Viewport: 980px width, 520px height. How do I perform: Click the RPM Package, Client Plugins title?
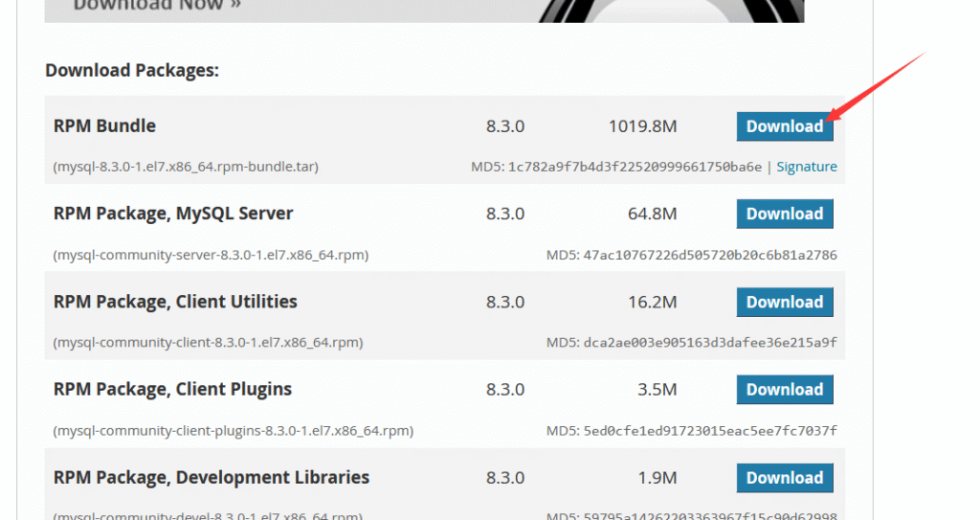(x=172, y=390)
